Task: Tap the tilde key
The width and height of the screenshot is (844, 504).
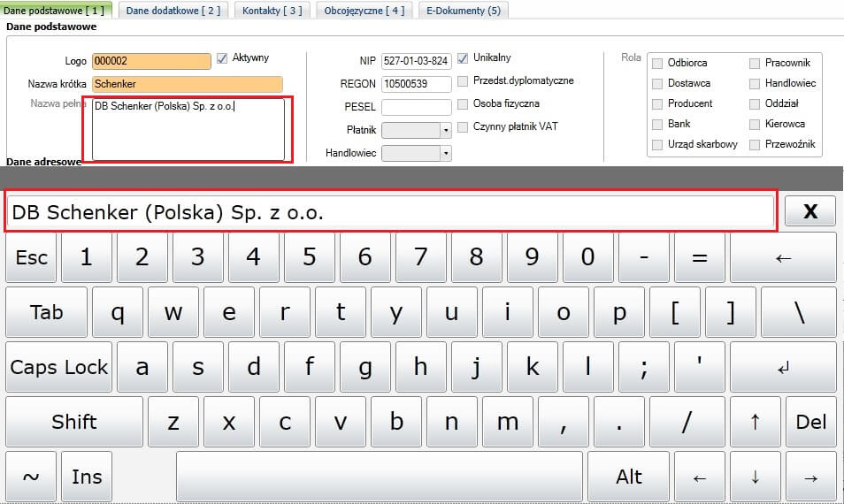Action: click(x=31, y=477)
